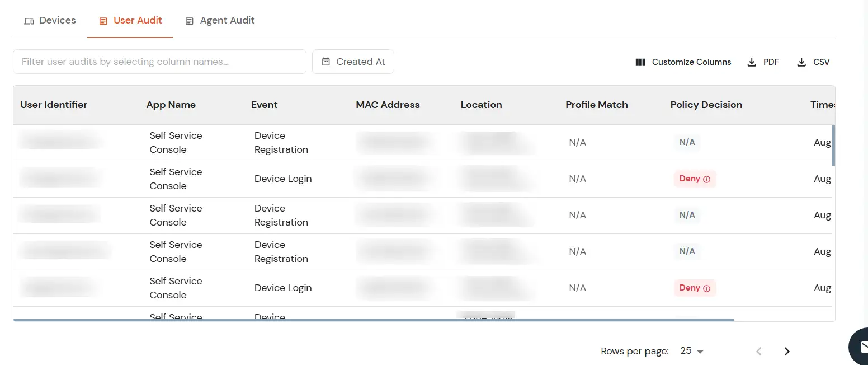
Task: Switch to the Agent Audit tab
Action: tap(220, 21)
